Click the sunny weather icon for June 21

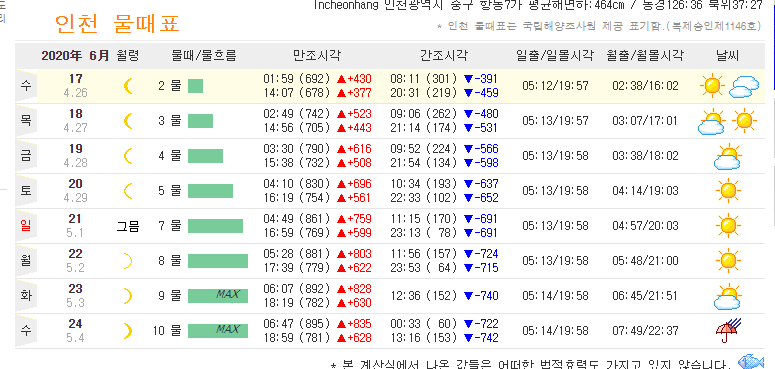[x=728, y=226]
